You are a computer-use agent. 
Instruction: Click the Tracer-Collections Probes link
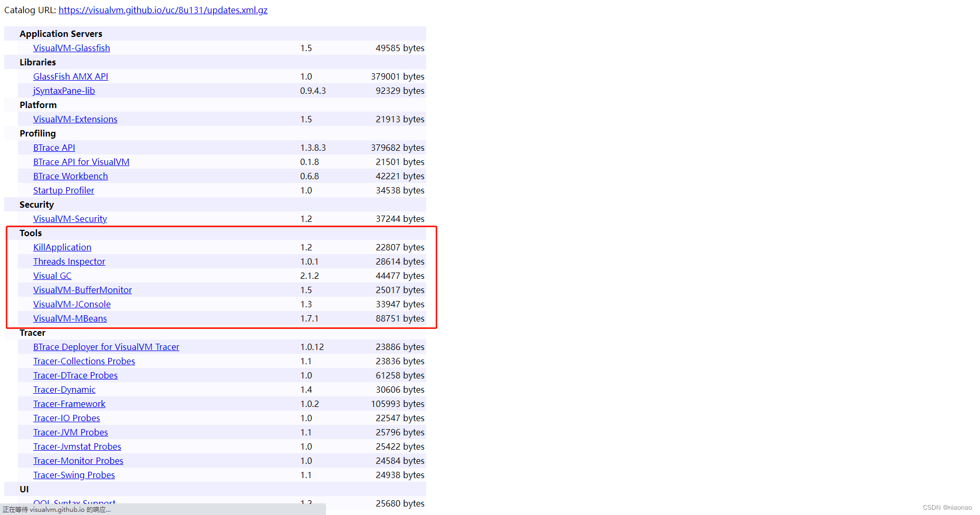pyautogui.click(x=84, y=361)
